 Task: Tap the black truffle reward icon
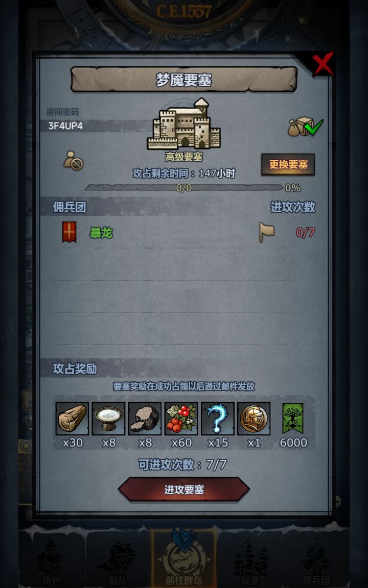pos(145,419)
